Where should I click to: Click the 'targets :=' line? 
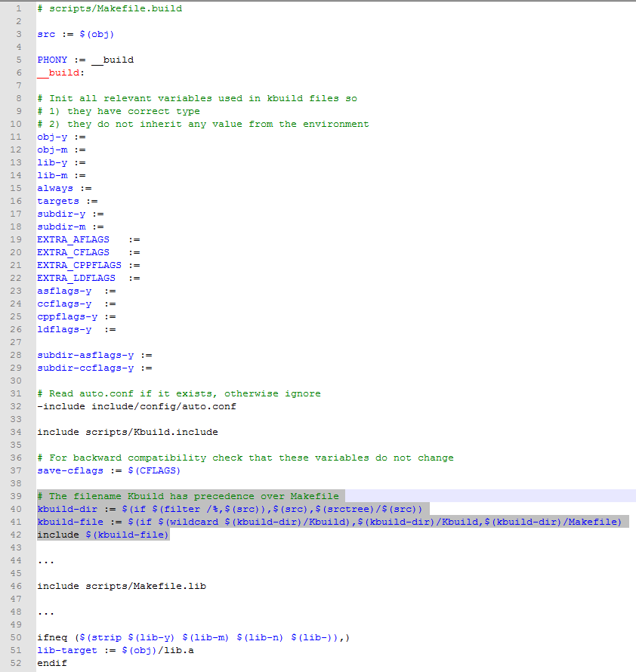tap(67, 202)
